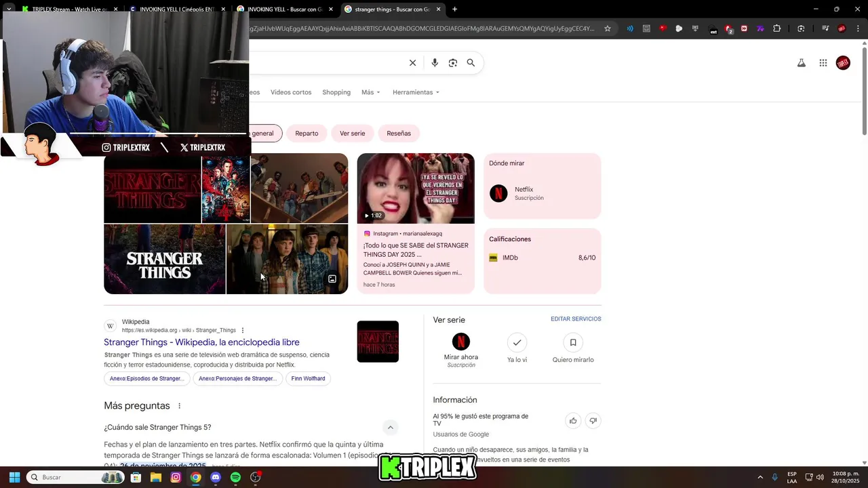Bookmark this page with the star icon
Screen dimensions: 868x488
608,28
